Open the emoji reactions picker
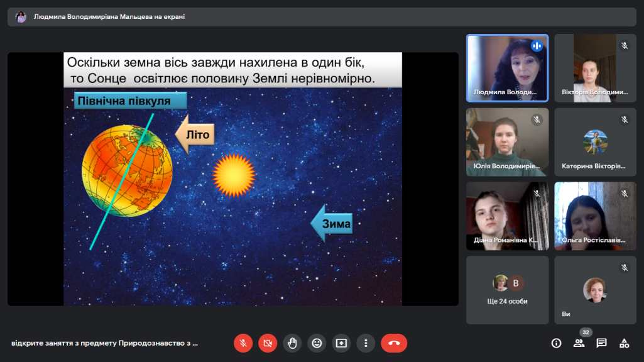 click(x=317, y=343)
